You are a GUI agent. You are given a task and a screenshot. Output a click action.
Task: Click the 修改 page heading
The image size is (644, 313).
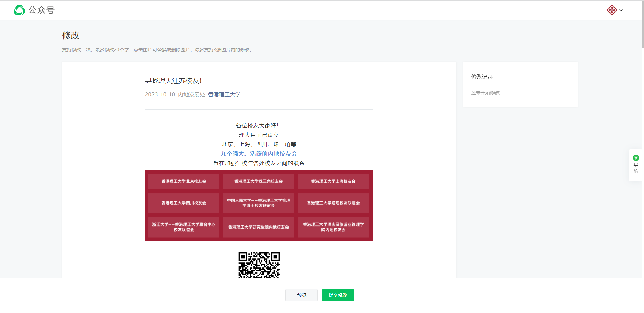point(71,35)
